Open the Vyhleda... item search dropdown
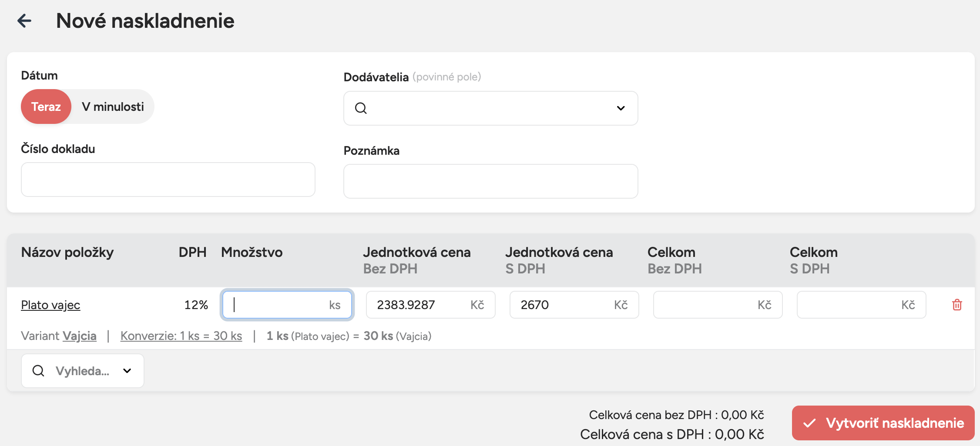The height and width of the screenshot is (446, 980). [x=127, y=371]
